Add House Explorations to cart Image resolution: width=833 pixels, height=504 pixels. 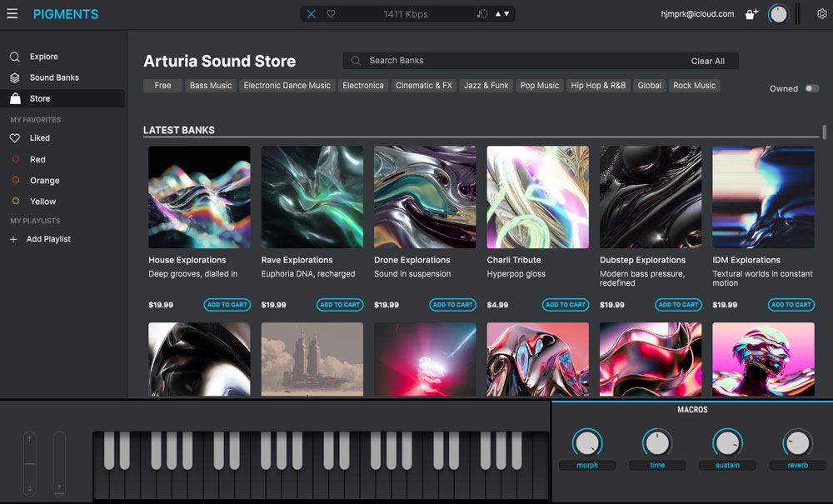(x=227, y=305)
